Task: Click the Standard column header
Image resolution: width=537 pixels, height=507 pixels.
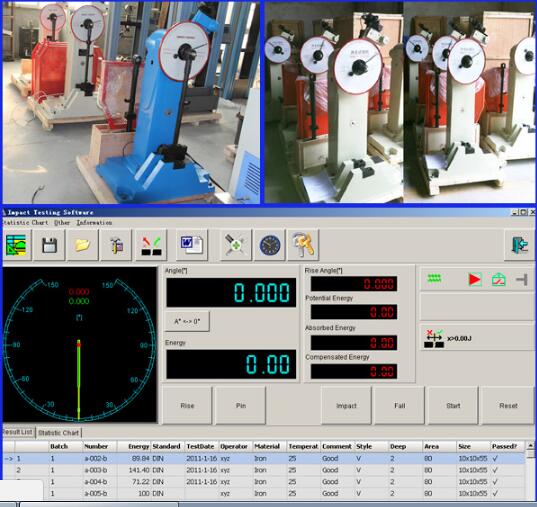Action: tap(167, 446)
